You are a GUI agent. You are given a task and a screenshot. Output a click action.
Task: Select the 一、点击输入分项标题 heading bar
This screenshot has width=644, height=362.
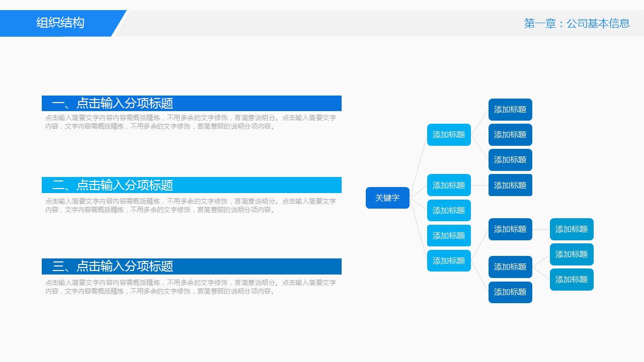(x=191, y=104)
